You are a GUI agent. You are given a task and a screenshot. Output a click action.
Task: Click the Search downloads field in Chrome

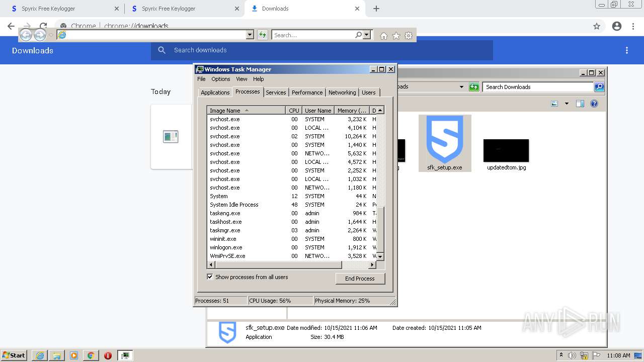(x=322, y=50)
